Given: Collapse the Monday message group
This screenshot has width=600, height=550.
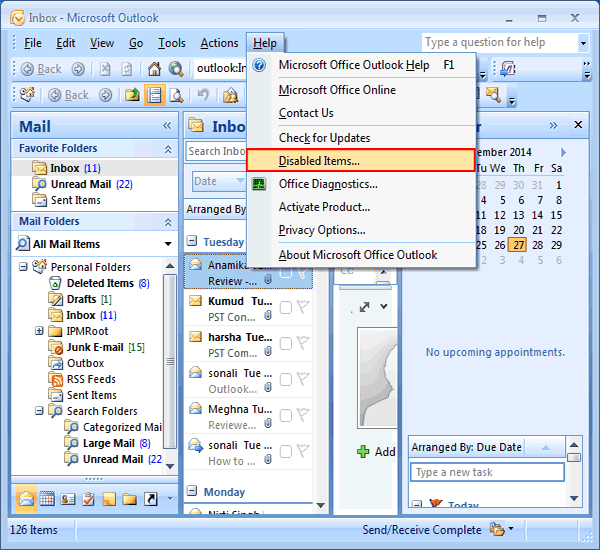Looking at the screenshot, I should (192, 491).
